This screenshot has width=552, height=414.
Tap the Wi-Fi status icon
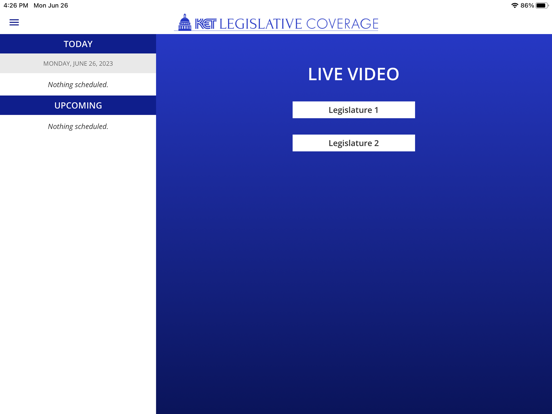[515, 5]
